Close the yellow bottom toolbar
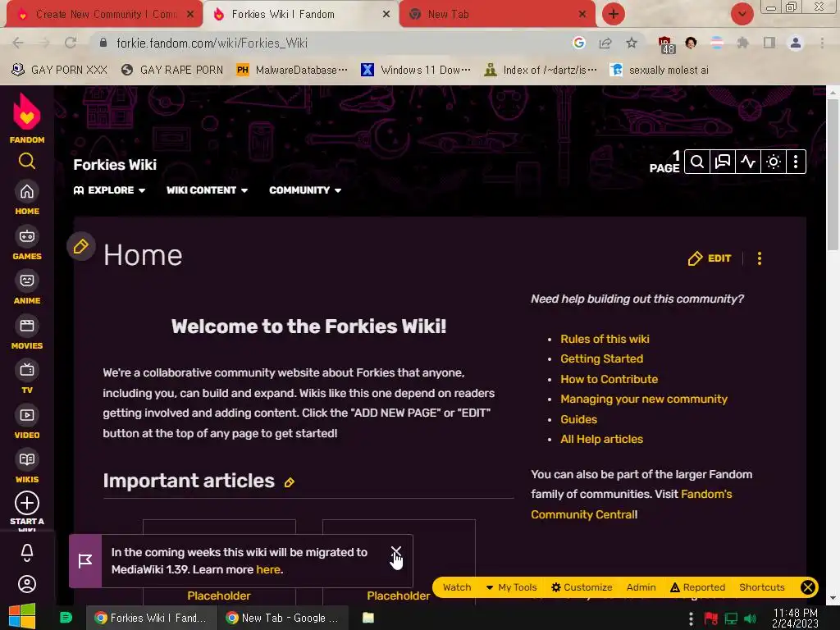 (x=808, y=587)
